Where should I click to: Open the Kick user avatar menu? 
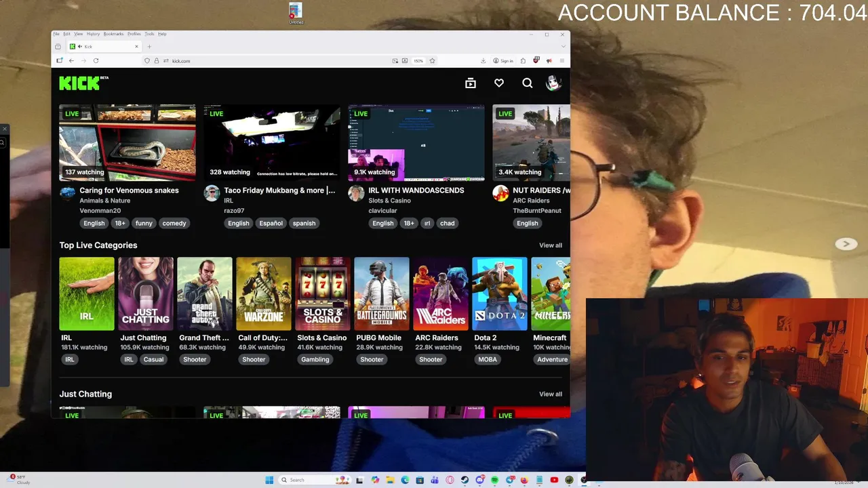[553, 83]
